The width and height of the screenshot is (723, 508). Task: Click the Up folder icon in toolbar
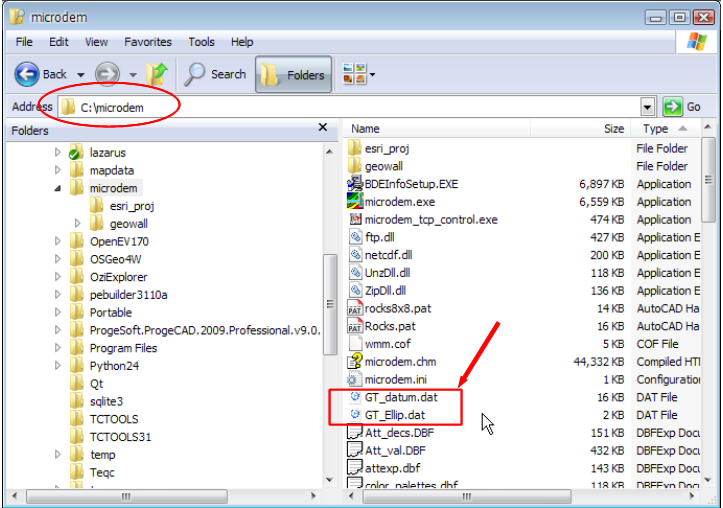[157, 74]
